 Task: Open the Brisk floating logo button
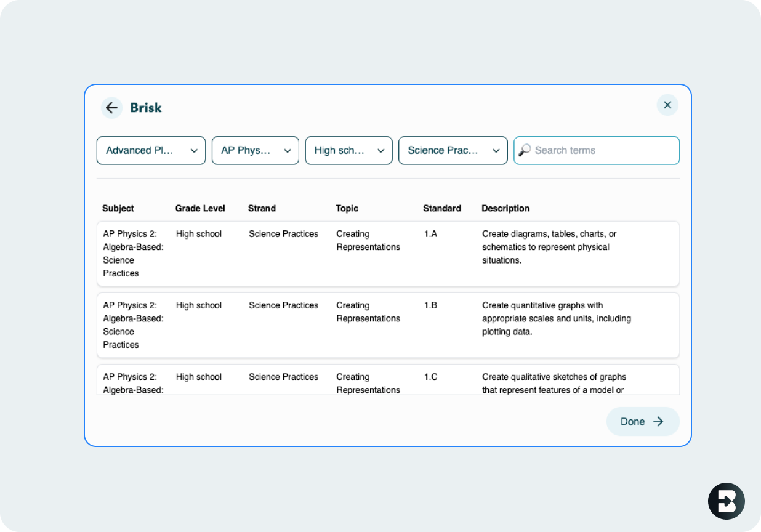(727, 501)
